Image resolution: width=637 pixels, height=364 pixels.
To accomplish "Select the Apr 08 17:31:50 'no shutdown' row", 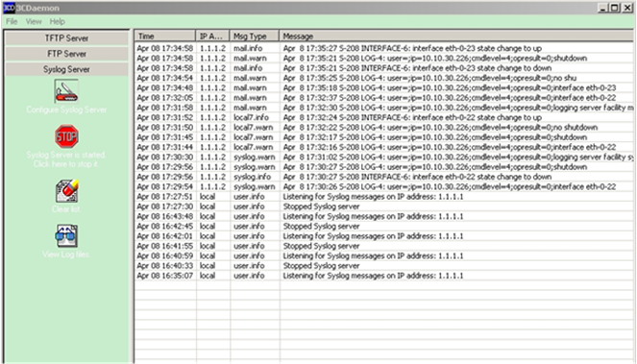I will [x=384, y=128].
